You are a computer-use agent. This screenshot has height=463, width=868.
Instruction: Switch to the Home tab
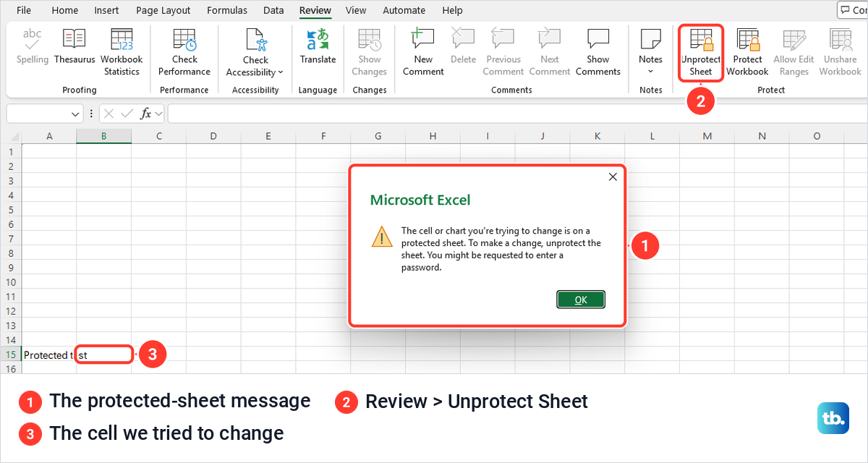[x=65, y=10]
